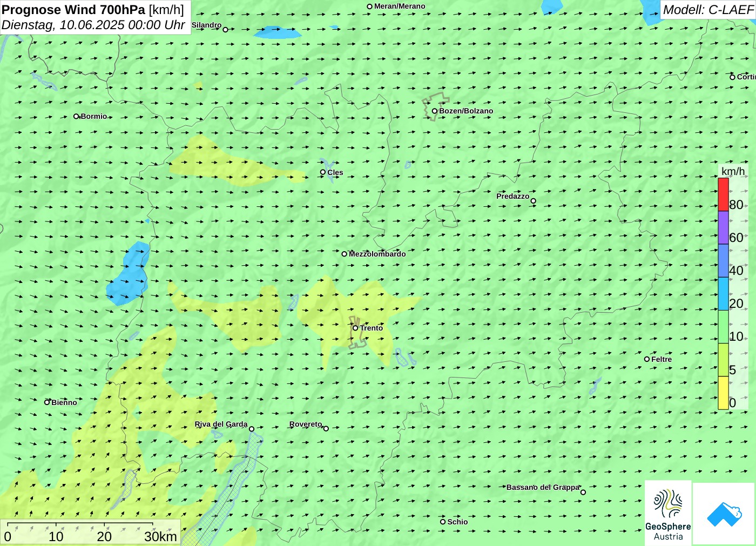Image resolution: width=756 pixels, height=546 pixels.
Task: Click the 'Bienno' label text
Action: click(64, 402)
